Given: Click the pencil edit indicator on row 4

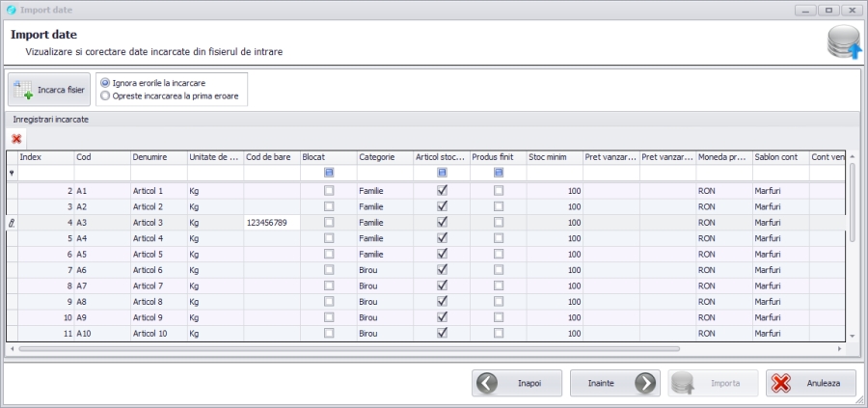Looking at the screenshot, I should pos(12,222).
